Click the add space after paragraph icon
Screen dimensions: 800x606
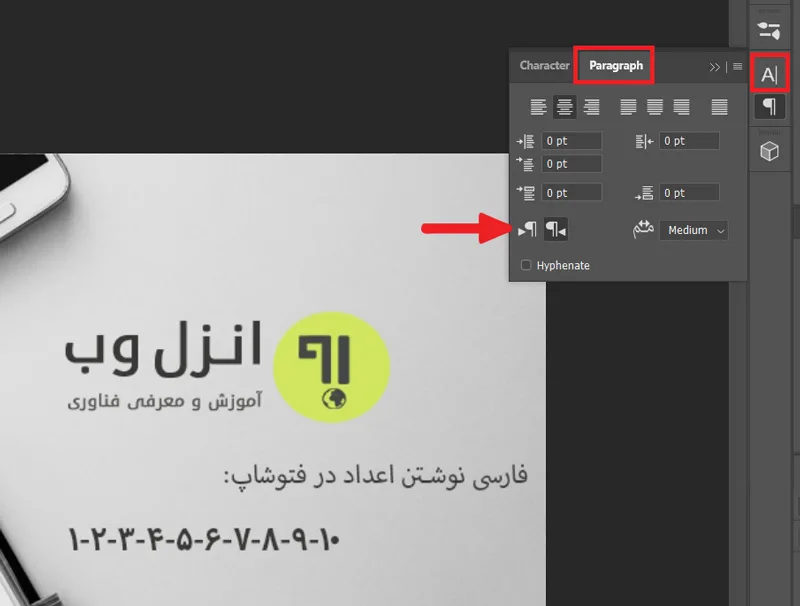(644, 193)
